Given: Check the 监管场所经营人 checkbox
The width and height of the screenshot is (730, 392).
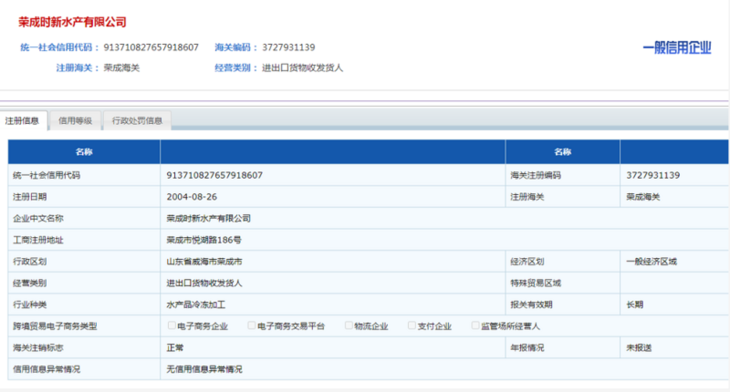Looking at the screenshot, I should 475,325.
